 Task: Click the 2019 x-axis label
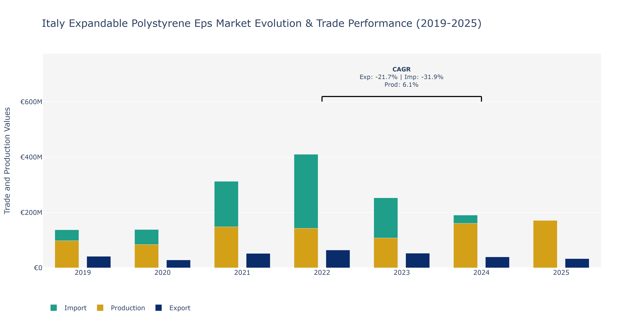click(x=83, y=272)
